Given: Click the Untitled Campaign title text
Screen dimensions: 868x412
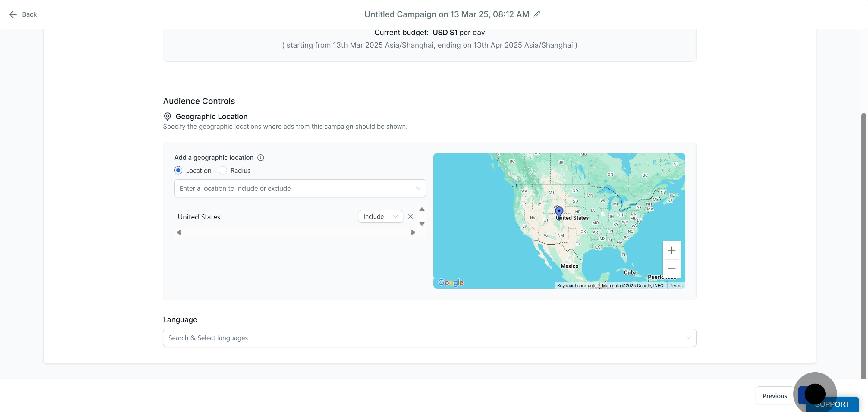Looking at the screenshot, I should pos(447,14).
